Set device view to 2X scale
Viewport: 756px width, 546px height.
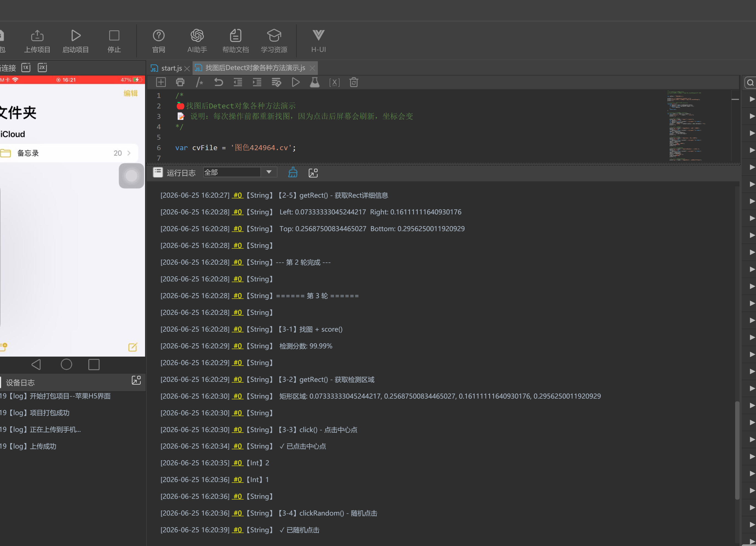42,67
